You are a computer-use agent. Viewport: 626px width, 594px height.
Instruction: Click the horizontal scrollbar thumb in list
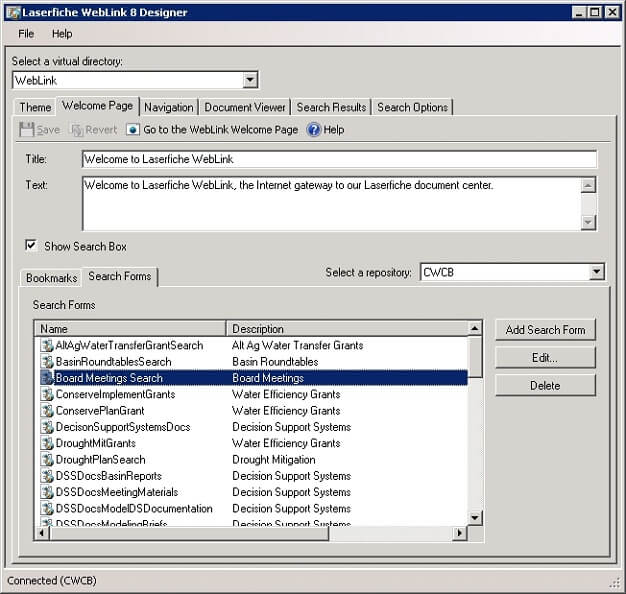click(x=189, y=533)
